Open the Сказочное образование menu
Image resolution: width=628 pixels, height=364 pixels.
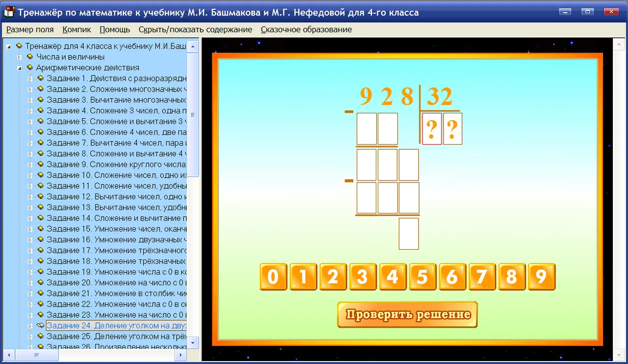[x=306, y=29]
